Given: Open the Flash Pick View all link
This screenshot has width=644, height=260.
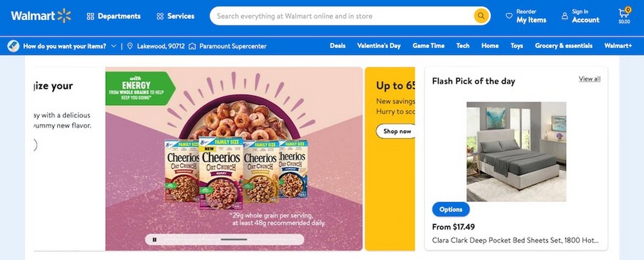Looking at the screenshot, I should coord(589,79).
